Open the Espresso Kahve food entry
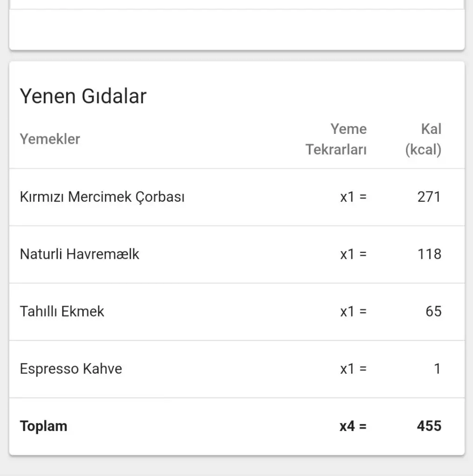 coord(71,369)
